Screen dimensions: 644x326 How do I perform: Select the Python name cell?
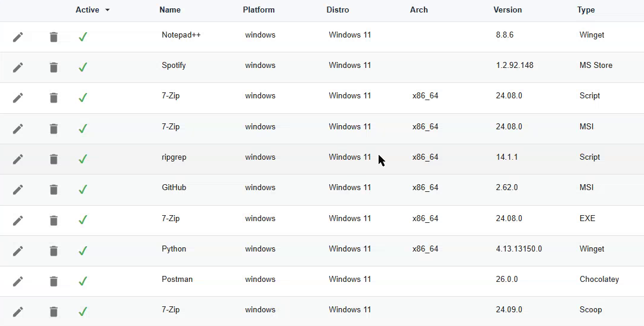click(174, 249)
